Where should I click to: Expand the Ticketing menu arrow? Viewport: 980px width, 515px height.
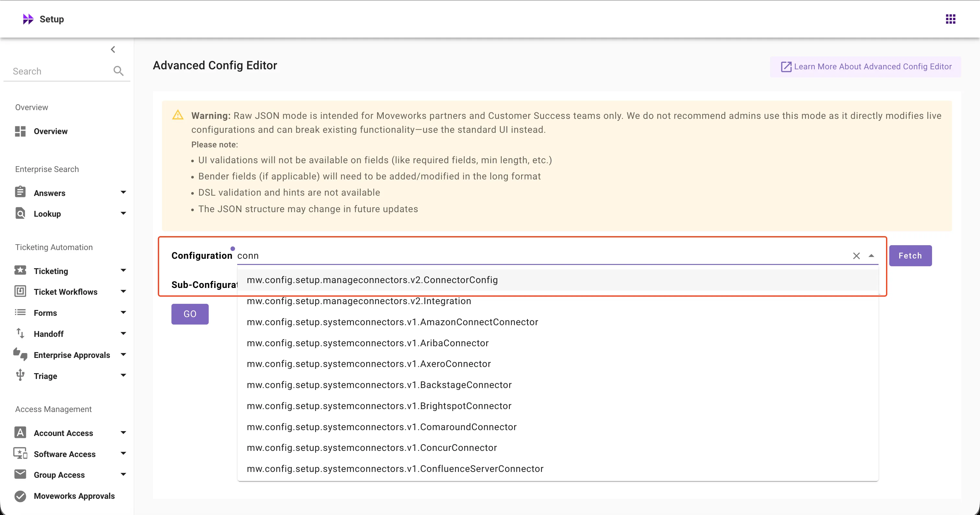123,270
